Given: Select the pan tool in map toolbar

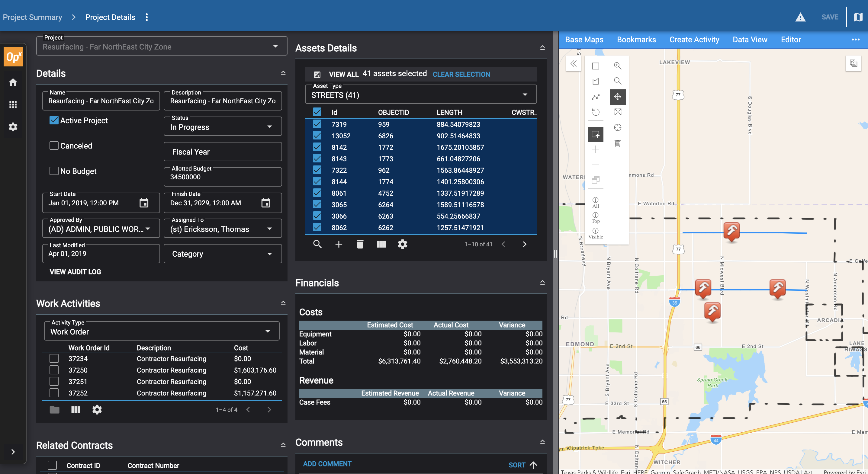Looking at the screenshot, I should coord(617,97).
